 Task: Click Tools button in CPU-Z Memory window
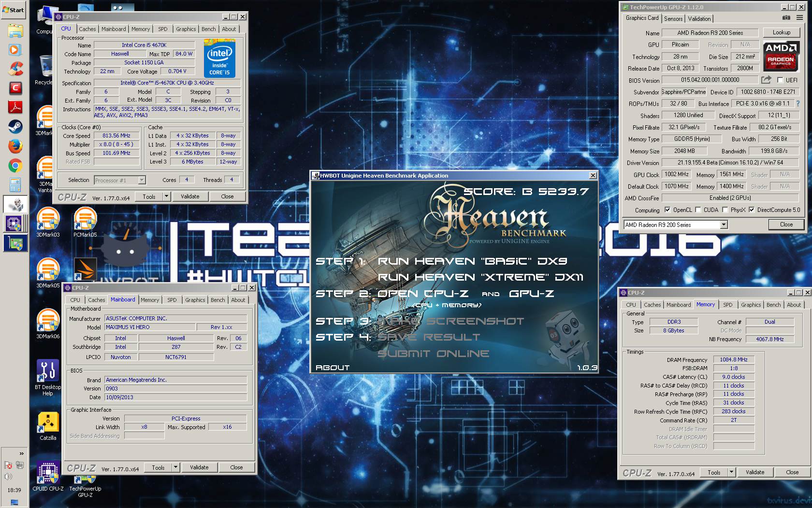point(714,472)
